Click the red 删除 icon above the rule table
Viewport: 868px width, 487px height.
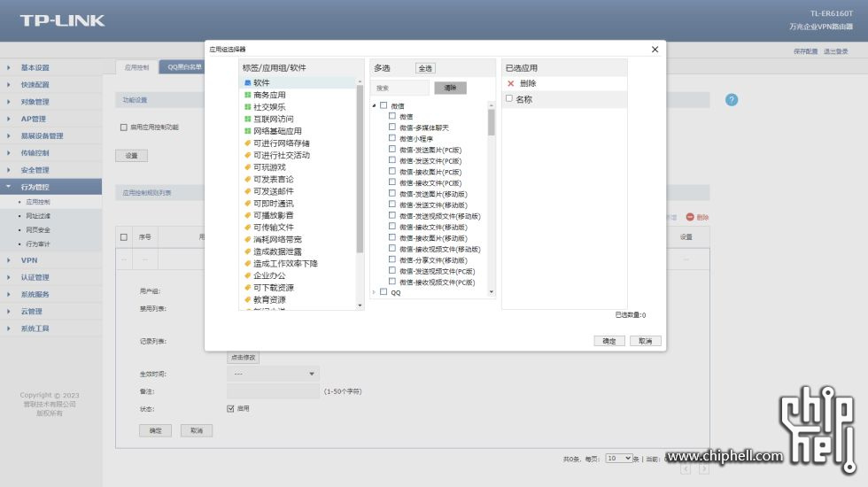pyautogui.click(x=690, y=217)
